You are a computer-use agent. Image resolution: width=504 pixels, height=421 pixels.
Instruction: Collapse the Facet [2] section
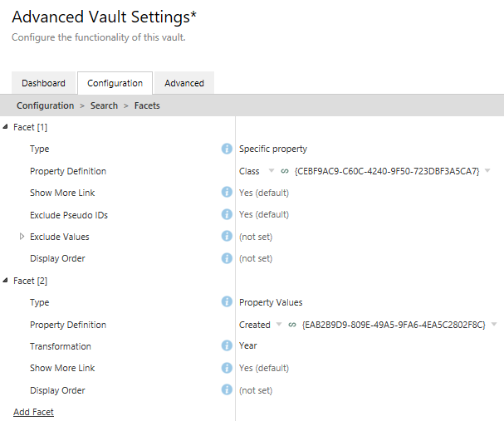click(x=7, y=281)
